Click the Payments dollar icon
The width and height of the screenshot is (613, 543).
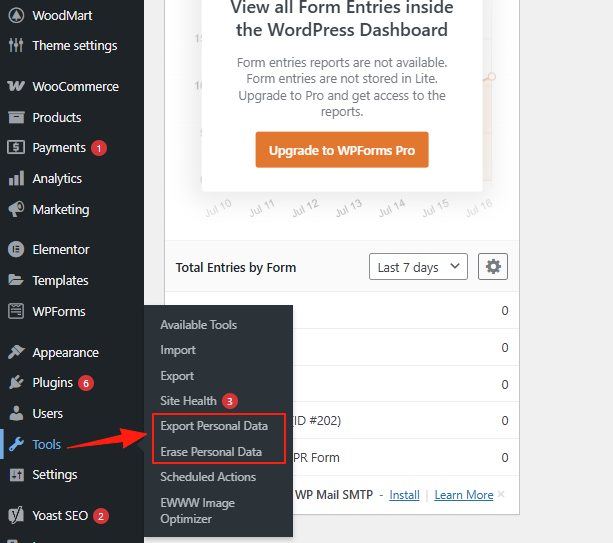tap(16, 147)
